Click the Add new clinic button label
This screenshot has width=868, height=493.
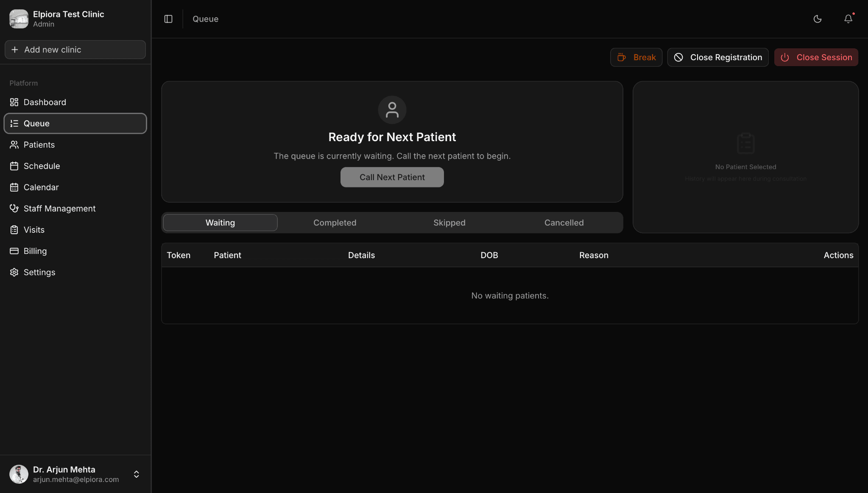tap(53, 50)
